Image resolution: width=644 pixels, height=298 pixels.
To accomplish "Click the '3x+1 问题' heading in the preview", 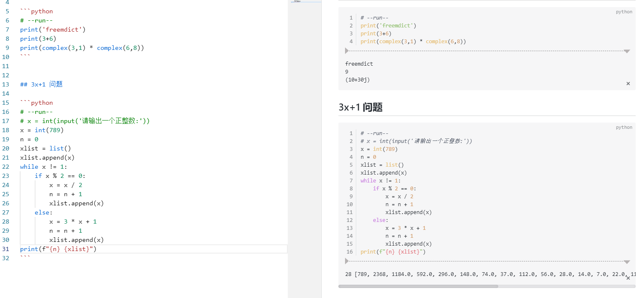I will pos(361,107).
